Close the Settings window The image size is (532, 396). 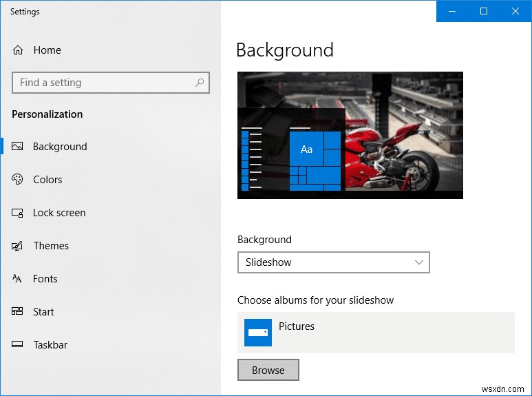click(515, 11)
